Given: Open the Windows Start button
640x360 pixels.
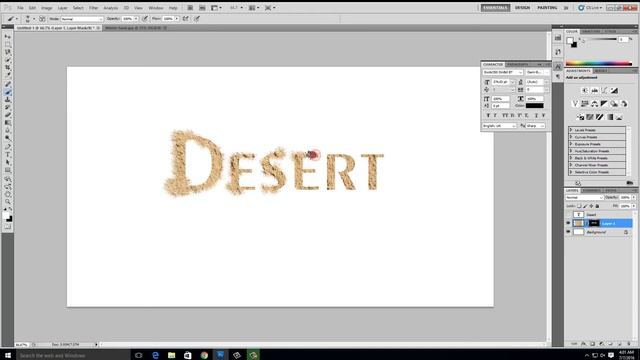Looking at the screenshot, I should [x=8, y=355].
